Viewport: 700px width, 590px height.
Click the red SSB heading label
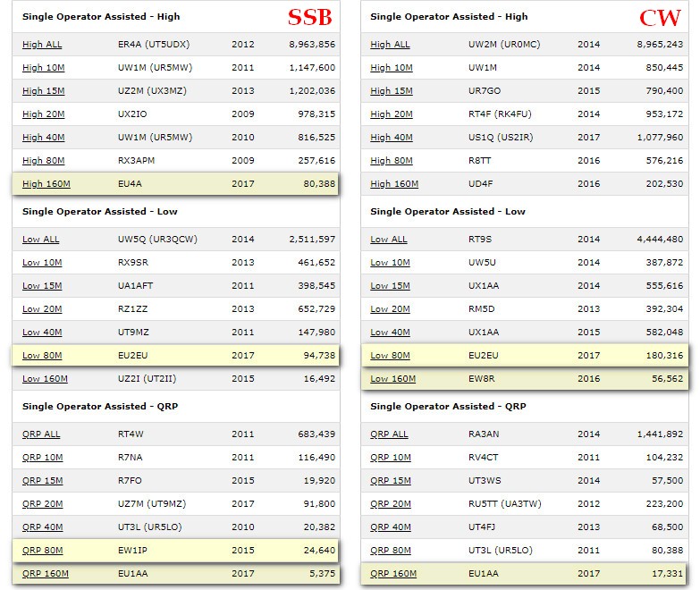[309, 18]
